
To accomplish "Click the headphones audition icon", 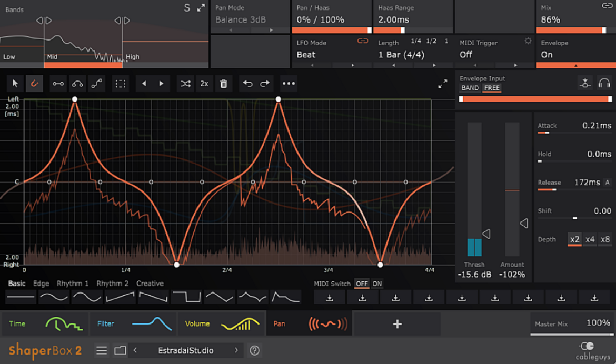I will pos(604,83).
